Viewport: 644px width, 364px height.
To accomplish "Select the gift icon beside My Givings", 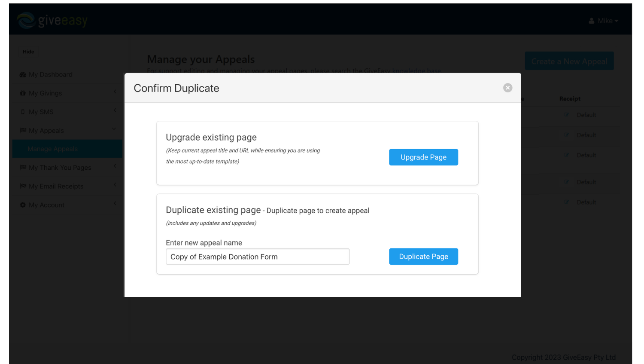I will click(22, 93).
